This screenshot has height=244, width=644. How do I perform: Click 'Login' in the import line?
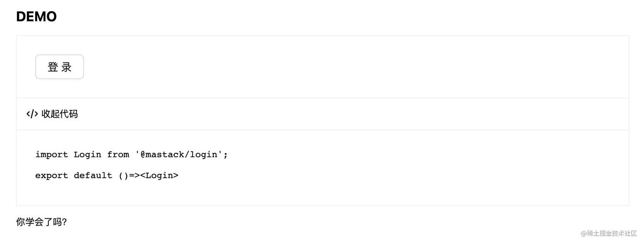click(x=87, y=155)
